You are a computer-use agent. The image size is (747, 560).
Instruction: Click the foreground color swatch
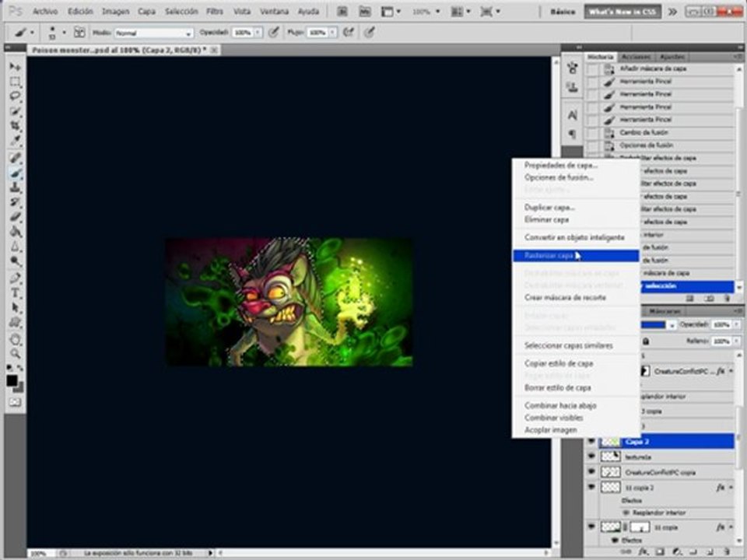[12, 380]
